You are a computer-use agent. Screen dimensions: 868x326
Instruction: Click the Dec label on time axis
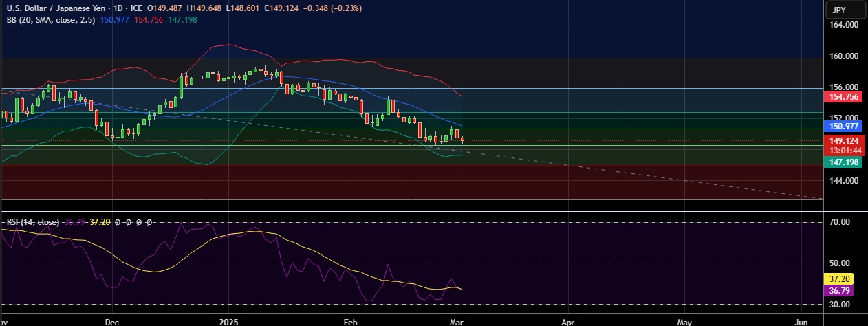click(113, 321)
